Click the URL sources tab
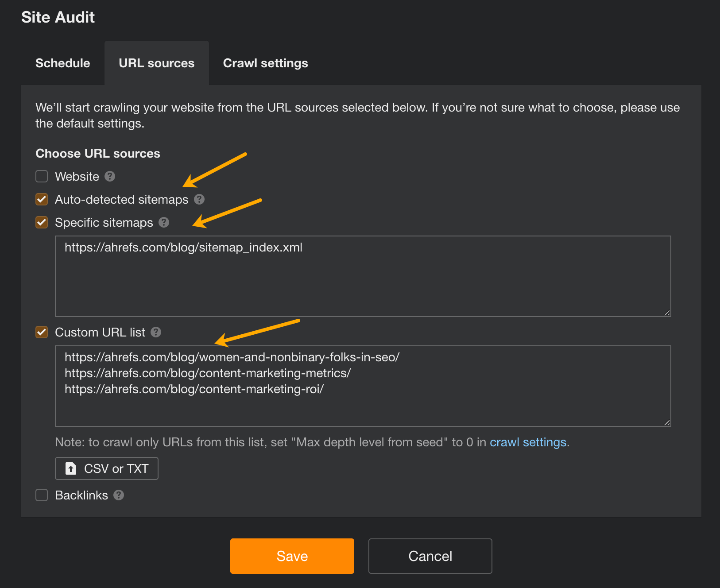 (x=156, y=63)
